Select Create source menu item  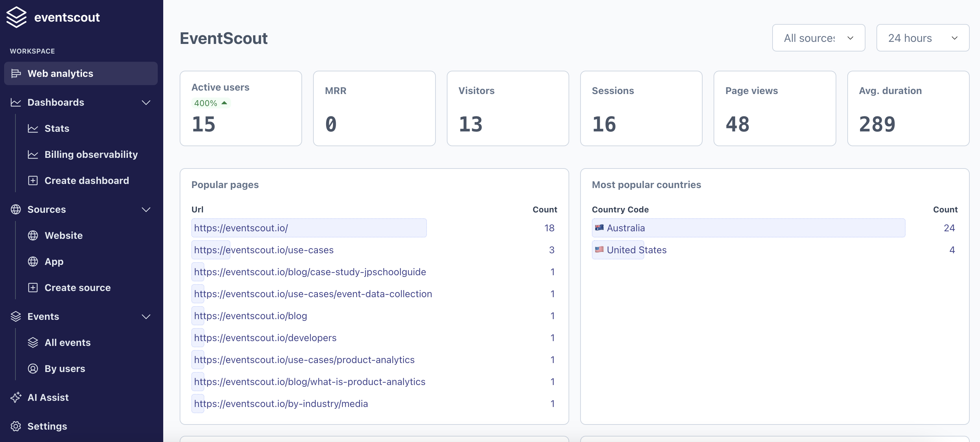[x=77, y=288]
